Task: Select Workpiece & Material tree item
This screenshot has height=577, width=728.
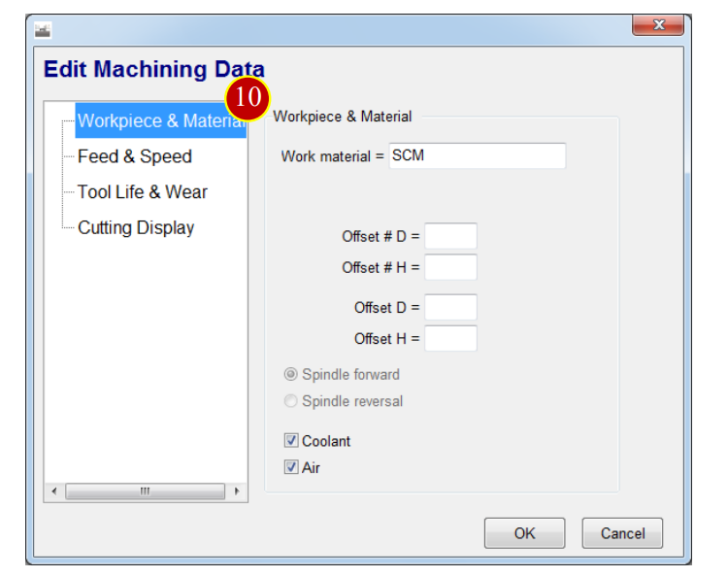Action: pos(160,120)
